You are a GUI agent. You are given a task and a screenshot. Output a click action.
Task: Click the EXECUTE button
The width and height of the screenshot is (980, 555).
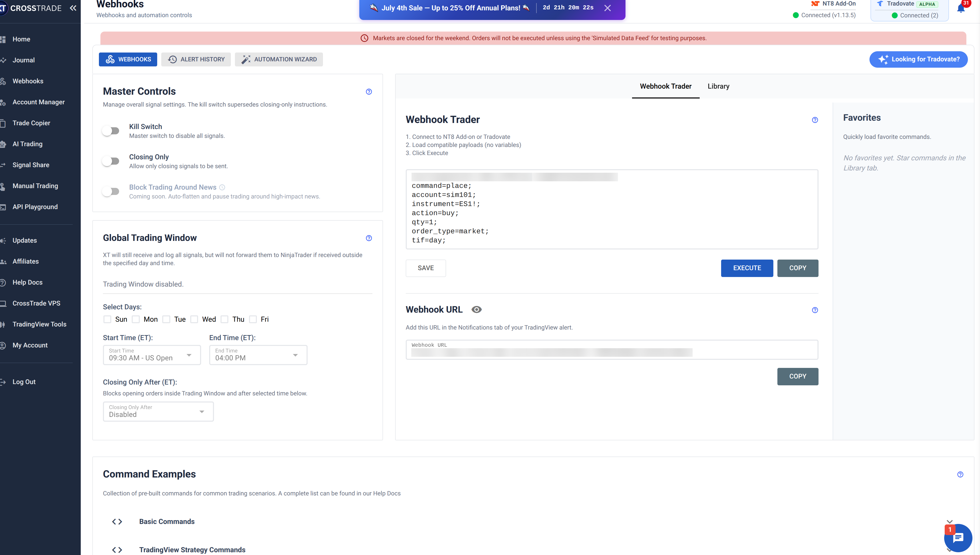pyautogui.click(x=747, y=268)
